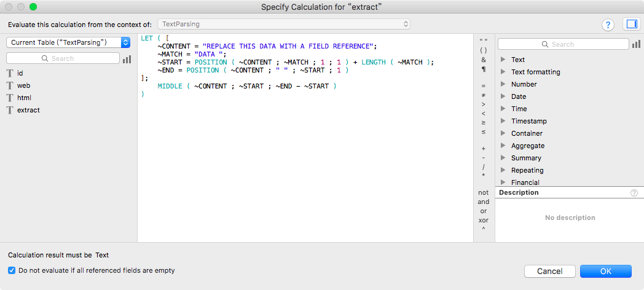Click the Description help question icon

tap(634, 193)
